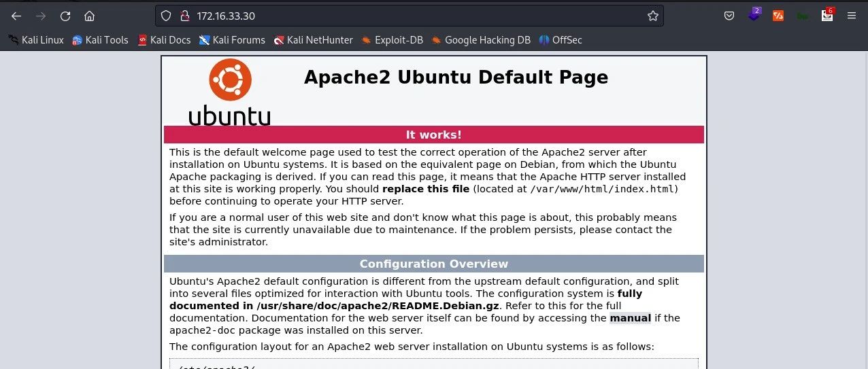Open the Google Hacking DB bookmark
The height and width of the screenshot is (369, 868).
tap(481, 40)
